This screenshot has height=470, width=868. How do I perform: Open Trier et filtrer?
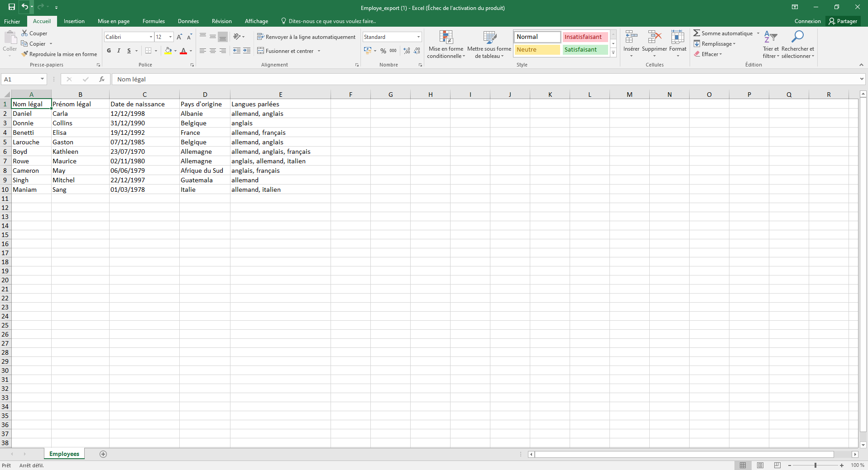771,44
